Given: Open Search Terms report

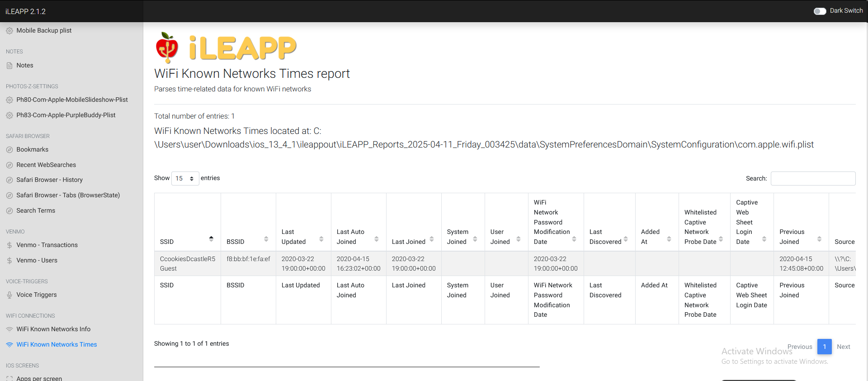Looking at the screenshot, I should [36, 211].
